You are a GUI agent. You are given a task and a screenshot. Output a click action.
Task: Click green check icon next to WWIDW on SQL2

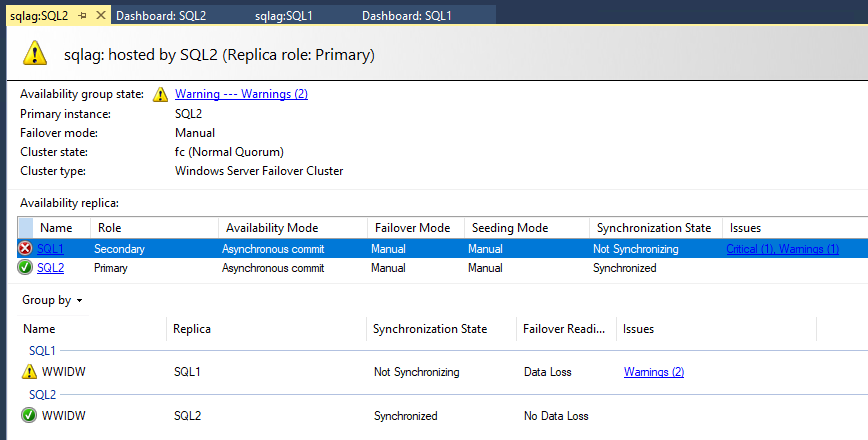(x=29, y=416)
